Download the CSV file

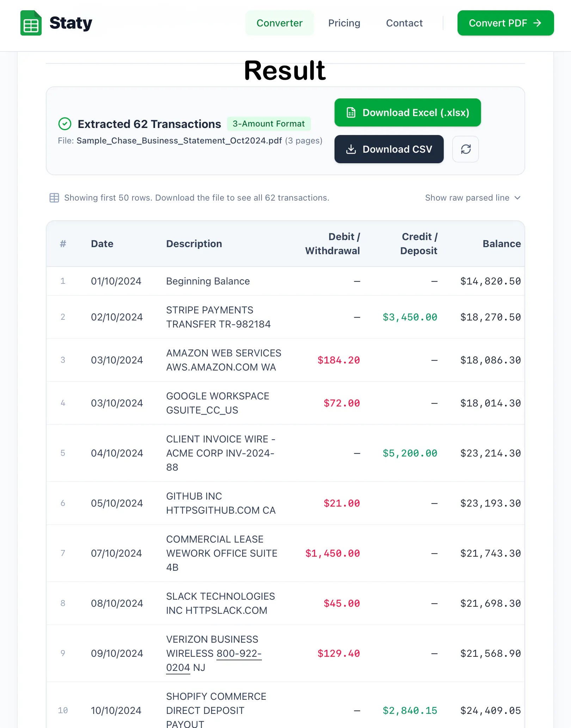point(389,149)
